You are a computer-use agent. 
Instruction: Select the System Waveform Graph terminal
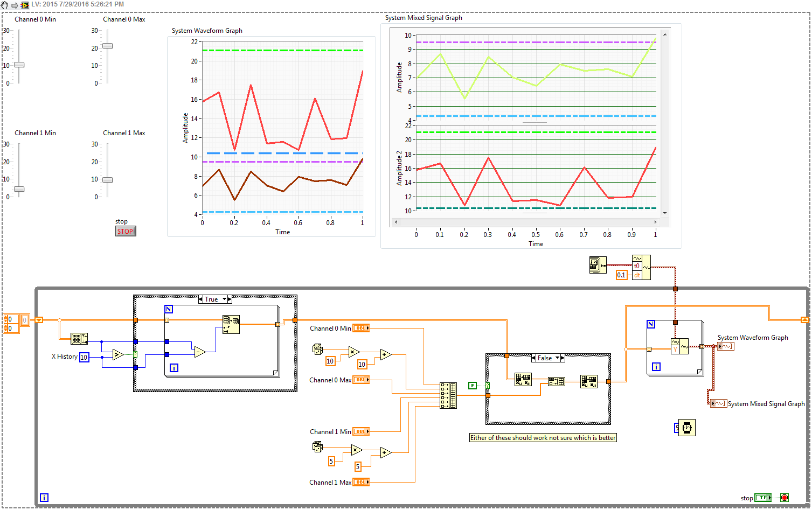pos(726,346)
